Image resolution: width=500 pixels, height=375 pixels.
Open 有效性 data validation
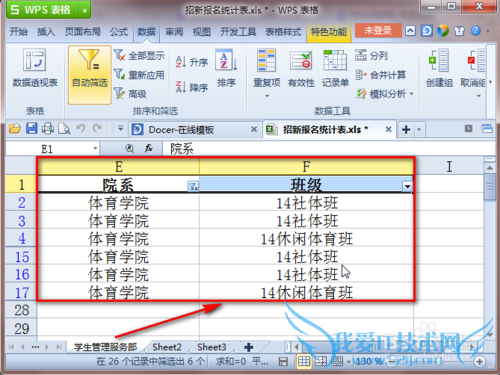301,68
